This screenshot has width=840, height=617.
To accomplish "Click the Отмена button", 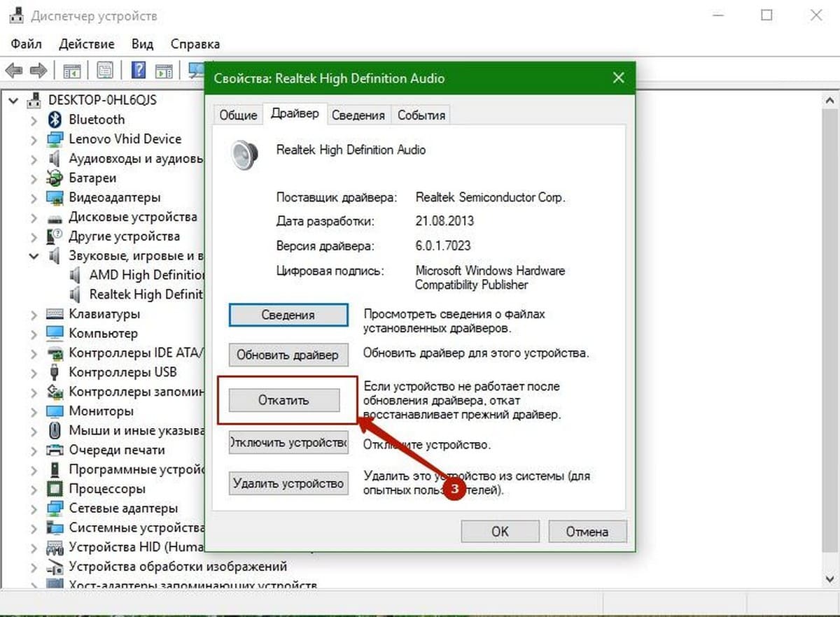I will [x=587, y=532].
